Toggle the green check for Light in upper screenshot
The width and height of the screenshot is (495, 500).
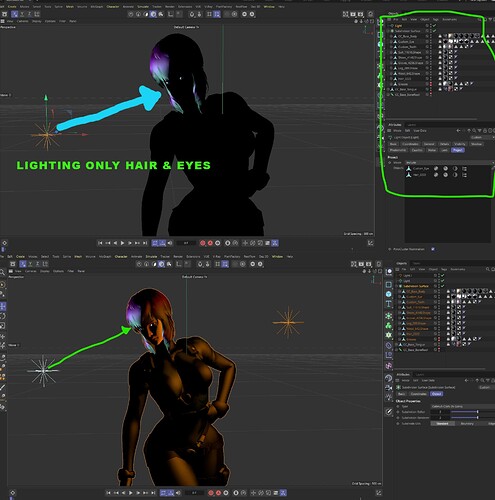click(x=435, y=26)
